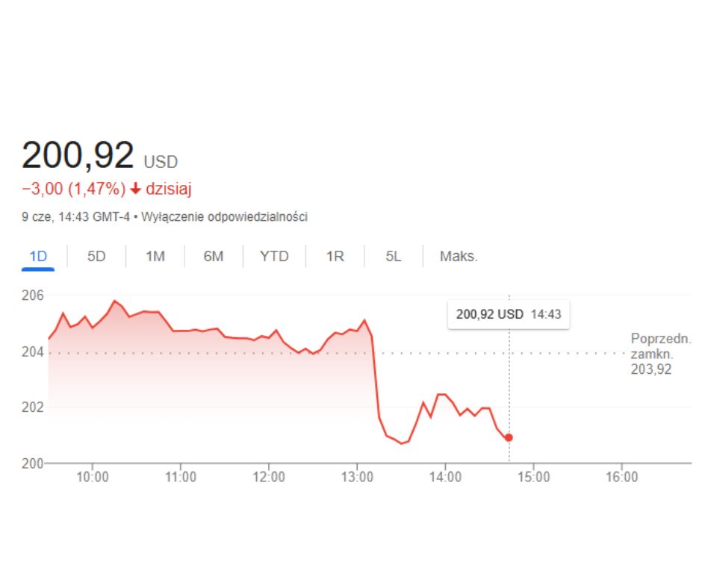Open the Wyłączenie odpowiedzialności disclaimer link
The image size is (702, 588).
coord(224,217)
